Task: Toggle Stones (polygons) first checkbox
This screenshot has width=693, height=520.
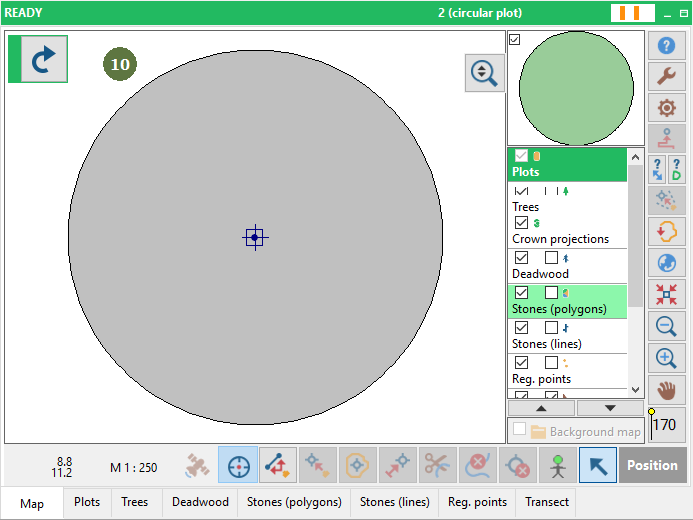Action: [522, 292]
